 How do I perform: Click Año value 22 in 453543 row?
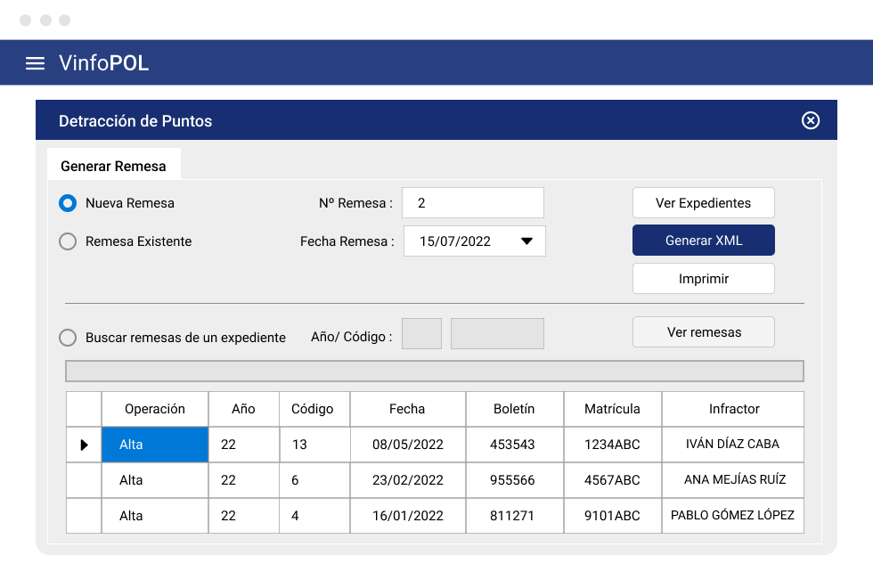pos(243,445)
